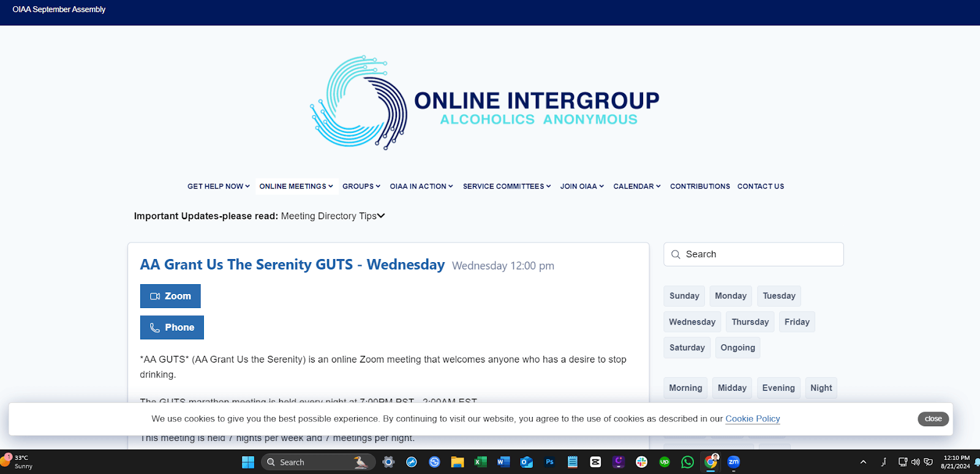Filter meetings by Sunday
The width and height of the screenshot is (980, 474).
(x=684, y=296)
